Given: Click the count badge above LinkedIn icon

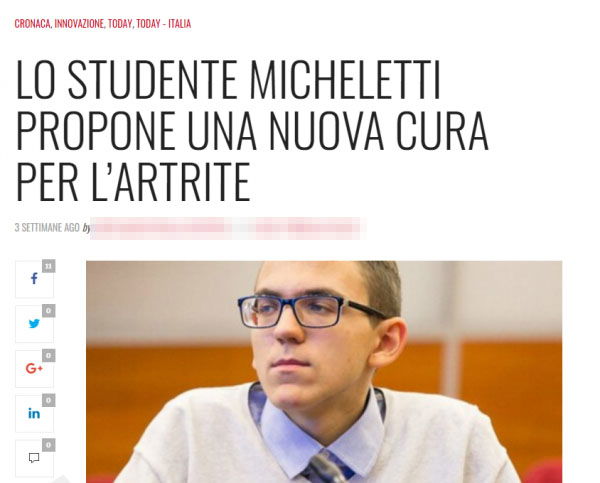Looking at the screenshot, I should (x=49, y=400).
